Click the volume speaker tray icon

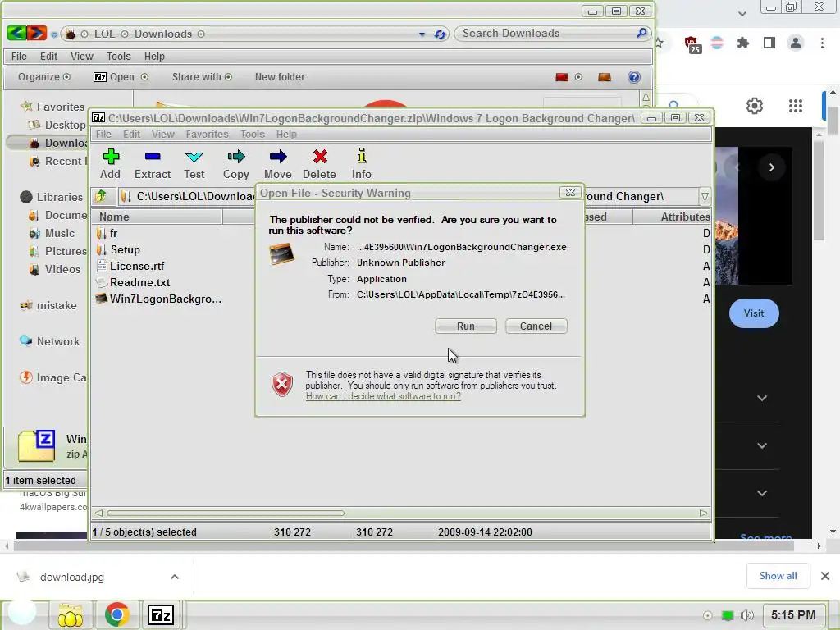point(746,615)
